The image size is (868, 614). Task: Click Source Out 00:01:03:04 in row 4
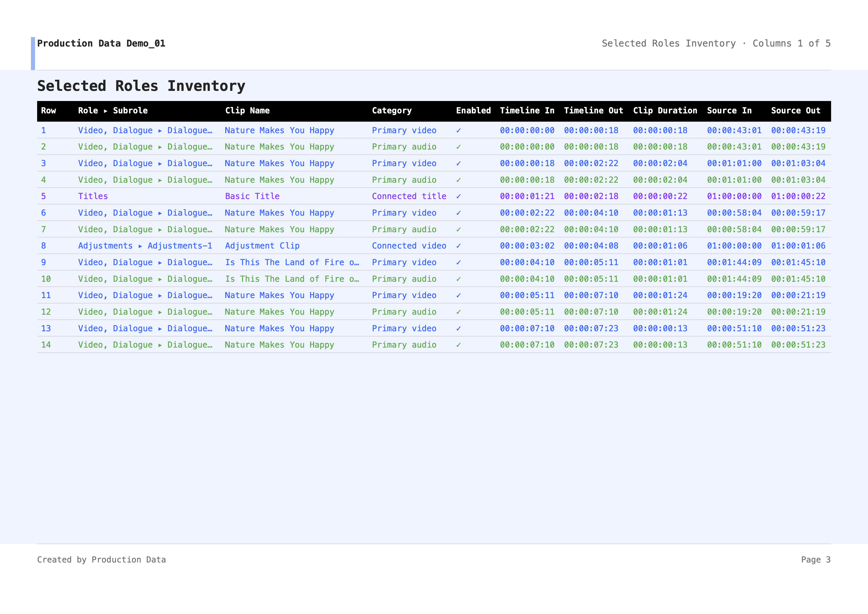pos(798,180)
